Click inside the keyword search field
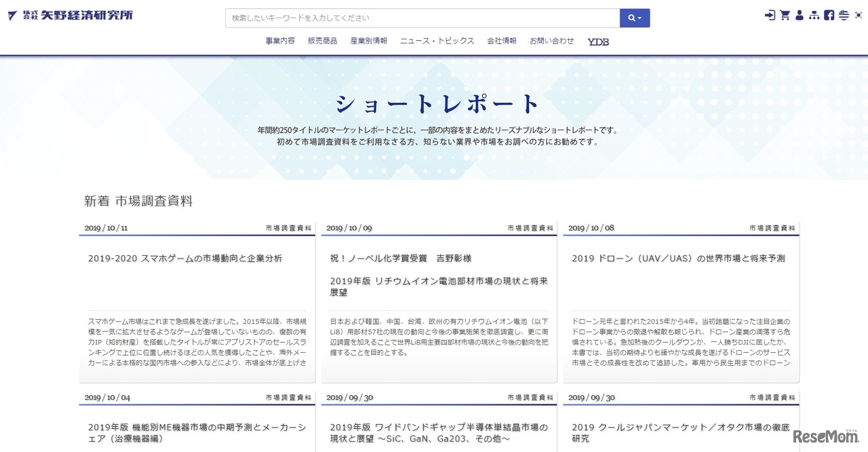 coord(407,18)
